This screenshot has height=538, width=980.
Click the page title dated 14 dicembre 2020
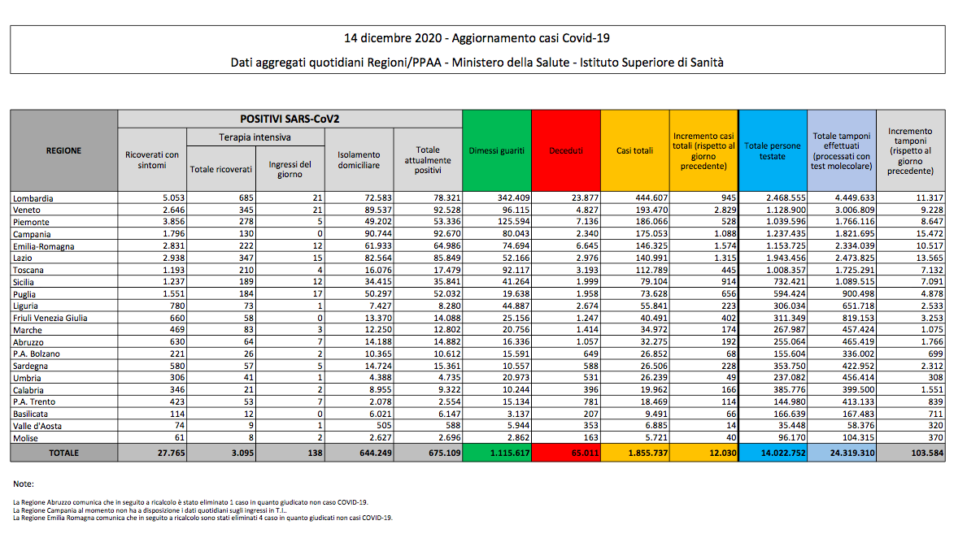click(477, 39)
